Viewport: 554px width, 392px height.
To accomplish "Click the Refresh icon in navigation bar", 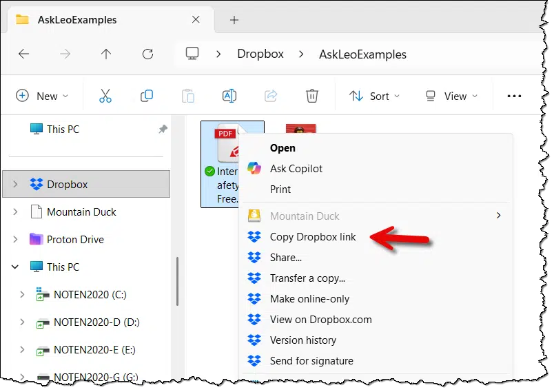I will click(147, 54).
